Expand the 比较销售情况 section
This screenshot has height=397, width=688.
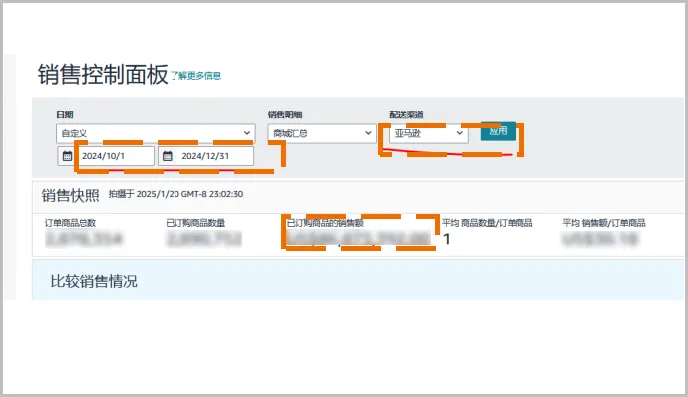tap(94, 281)
